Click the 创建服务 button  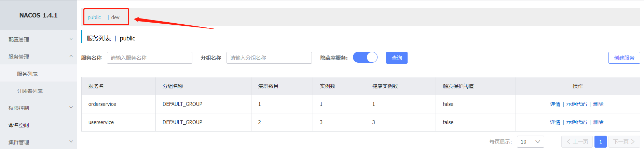click(624, 58)
